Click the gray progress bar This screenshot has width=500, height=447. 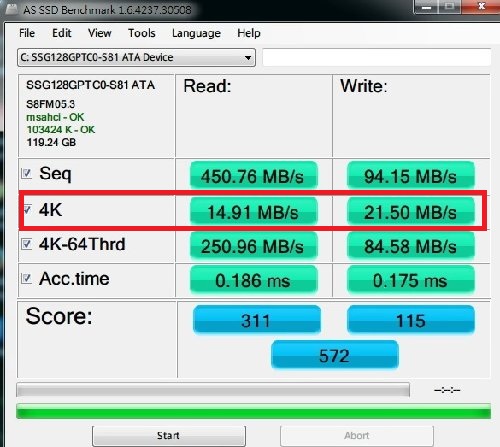[x=213, y=390]
